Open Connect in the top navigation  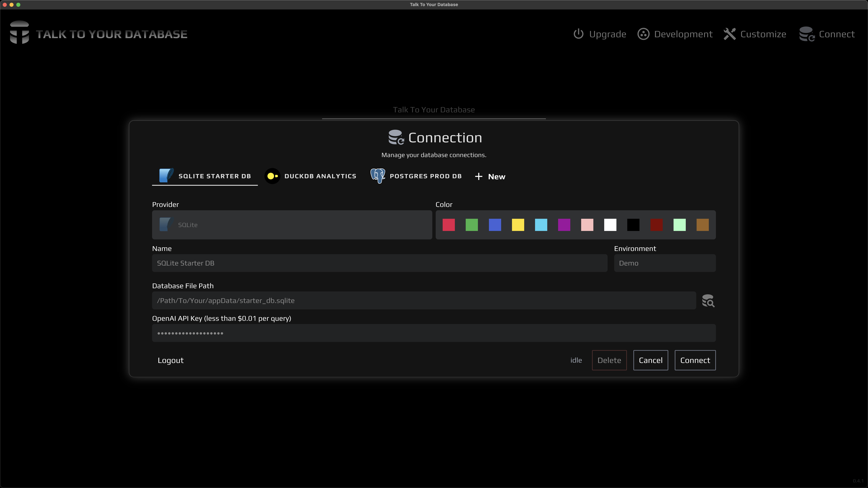tap(827, 34)
